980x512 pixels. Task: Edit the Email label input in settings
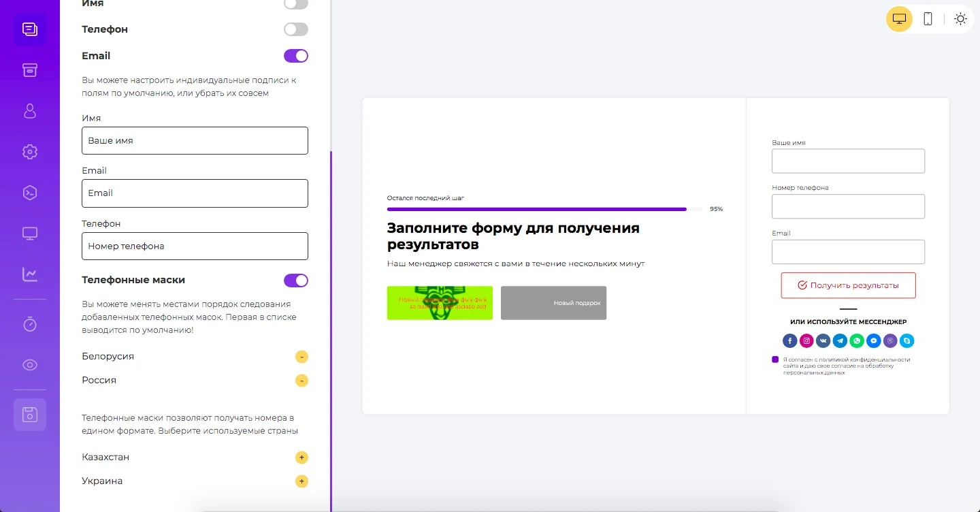pos(195,193)
